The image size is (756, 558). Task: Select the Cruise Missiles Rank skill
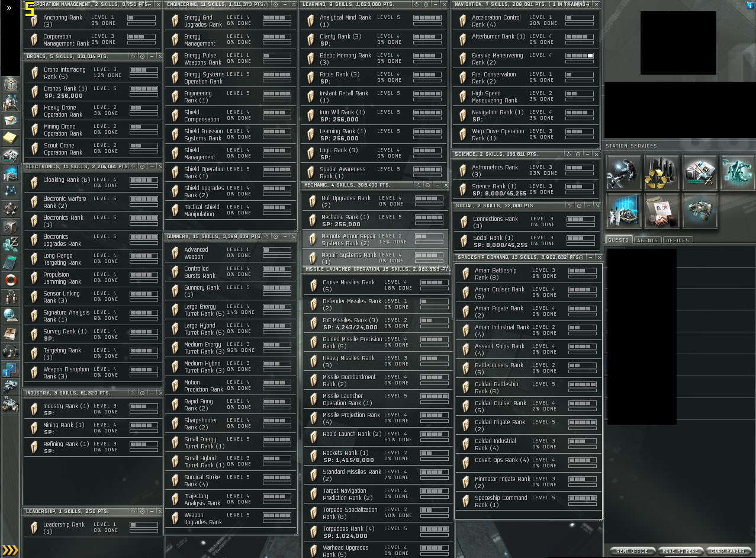[377, 286]
